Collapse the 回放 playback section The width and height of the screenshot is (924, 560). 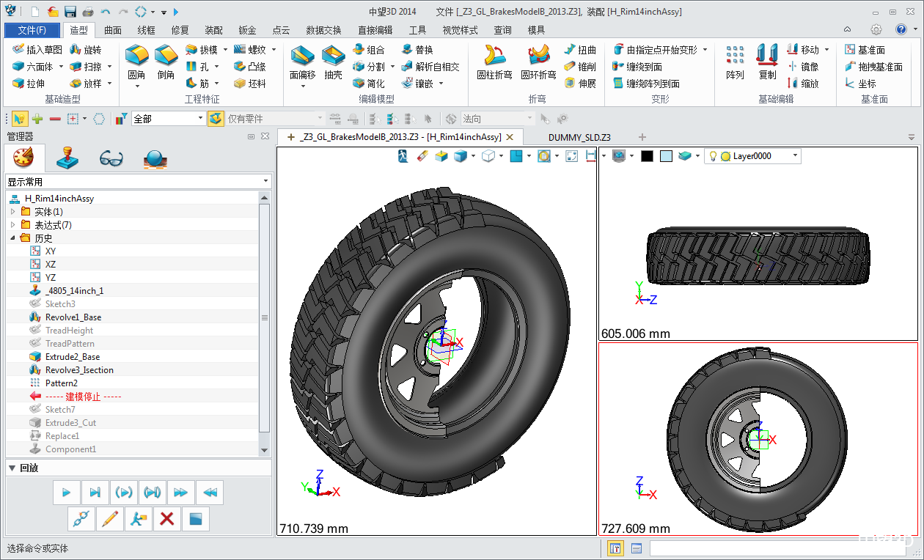(x=12, y=468)
